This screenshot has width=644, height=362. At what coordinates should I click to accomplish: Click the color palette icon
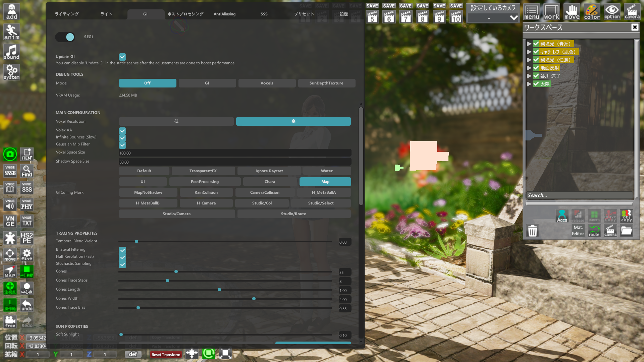pos(592,12)
